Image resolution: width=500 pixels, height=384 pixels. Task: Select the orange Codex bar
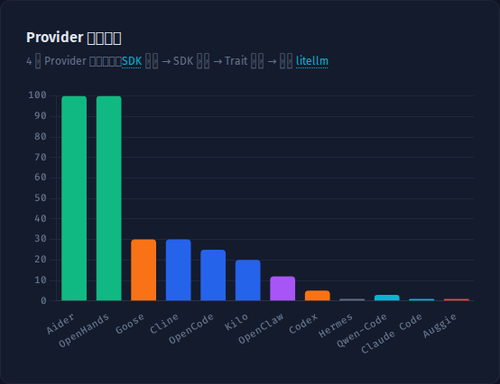tap(317, 296)
